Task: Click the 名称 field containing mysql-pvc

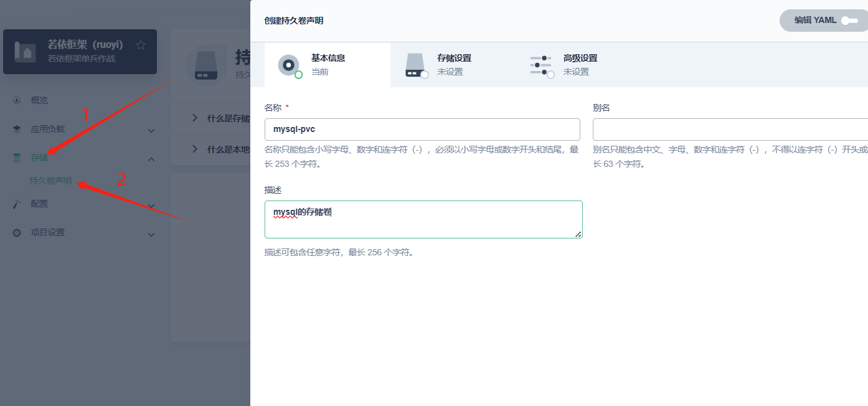Action: point(422,130)
